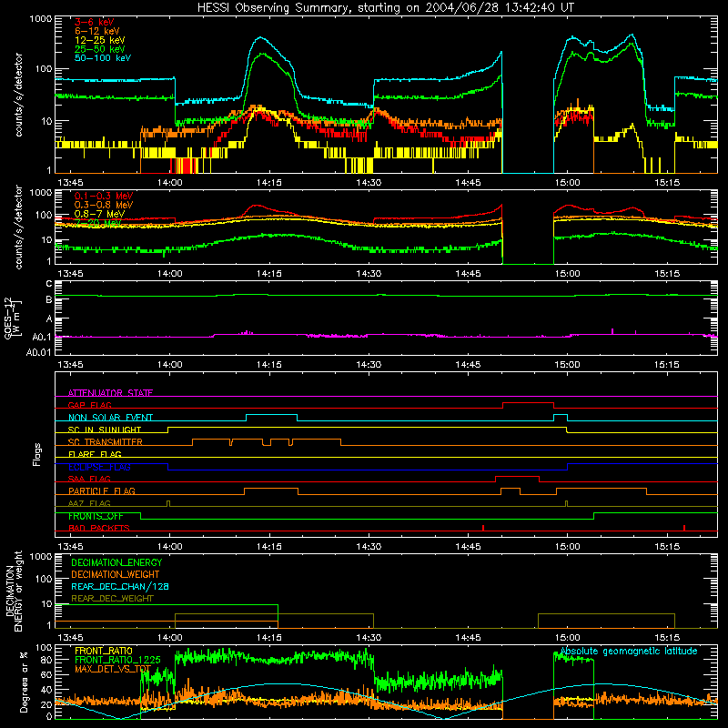Image resolution: width=728 pixels, height=728 pixels.
Task: Select the BAD_PACKETS flag label
Action: click(x=99, y=528)
